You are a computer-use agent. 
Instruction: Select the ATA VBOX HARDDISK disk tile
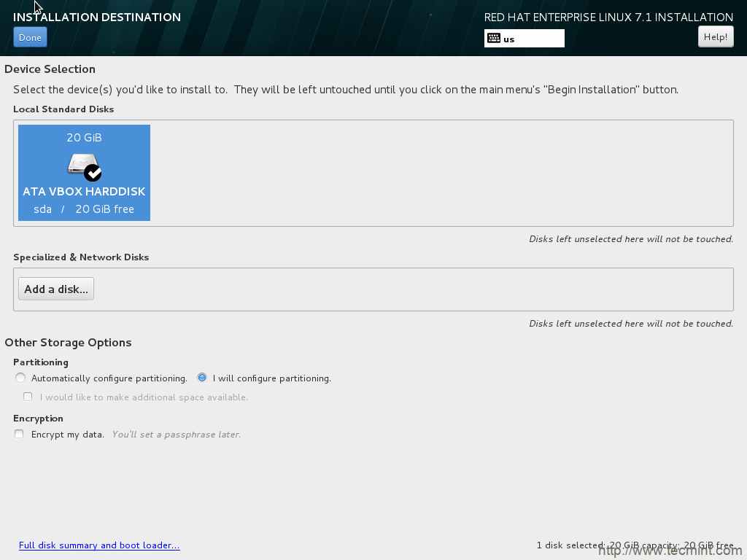click(85, 173)
